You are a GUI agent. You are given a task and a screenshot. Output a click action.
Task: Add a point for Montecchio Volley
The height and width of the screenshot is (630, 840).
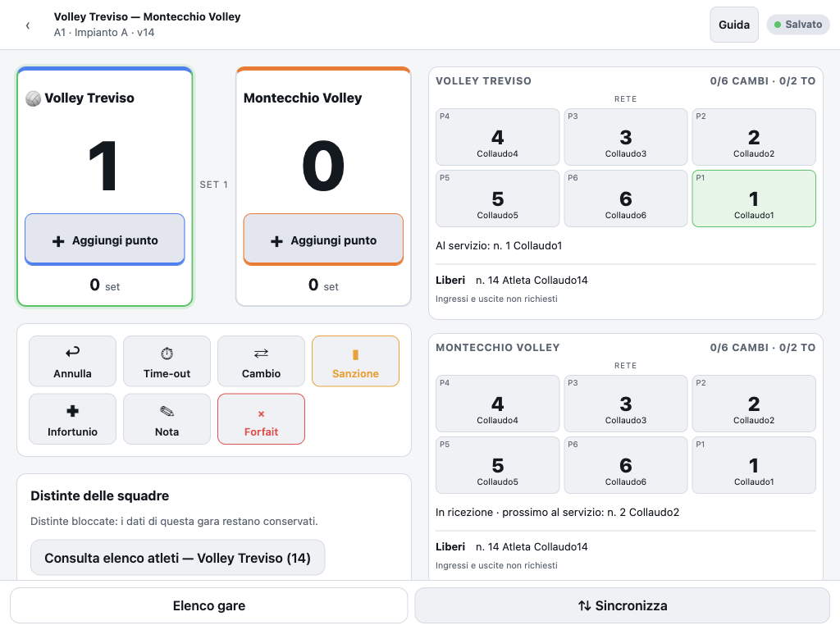(323, 240)
